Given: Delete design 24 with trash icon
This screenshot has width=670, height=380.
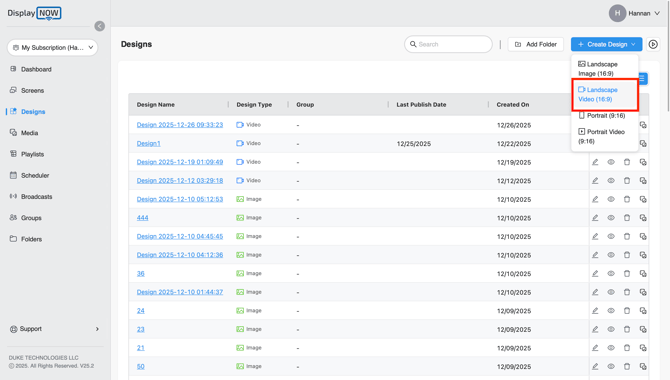Looking at the screenshot, I should pos(627,311).
